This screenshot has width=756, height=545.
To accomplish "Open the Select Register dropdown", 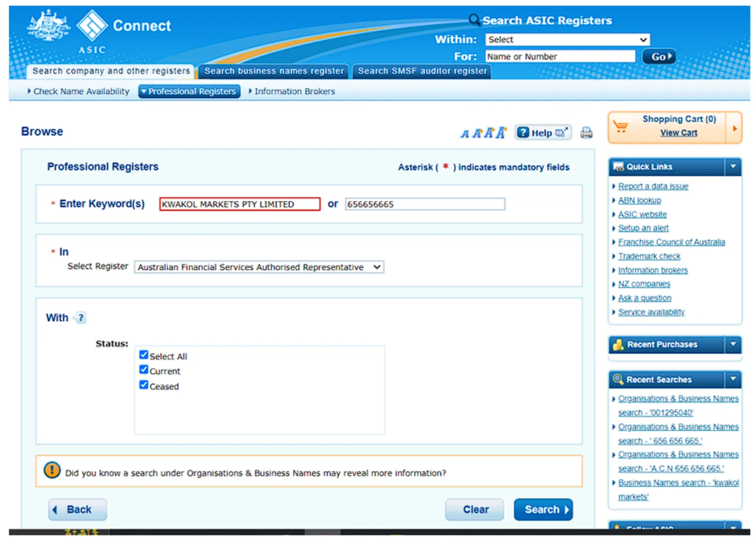I will pos(259,267).
